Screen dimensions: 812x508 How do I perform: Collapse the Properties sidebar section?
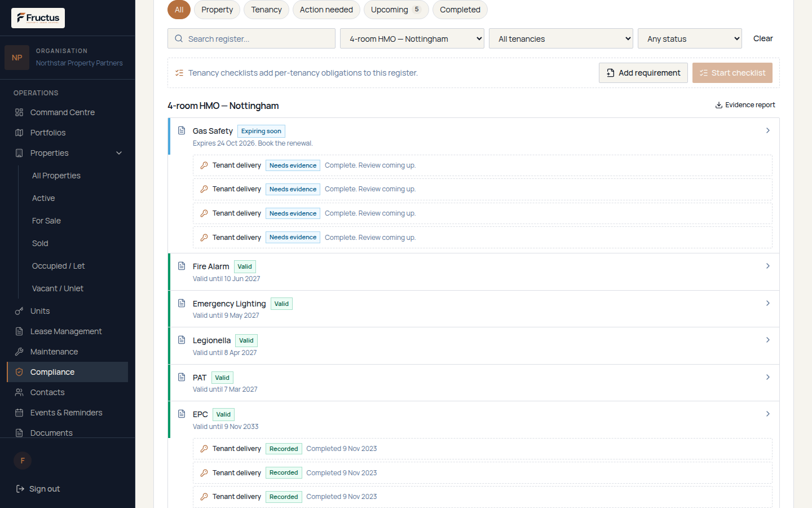[x=119, y=153]
